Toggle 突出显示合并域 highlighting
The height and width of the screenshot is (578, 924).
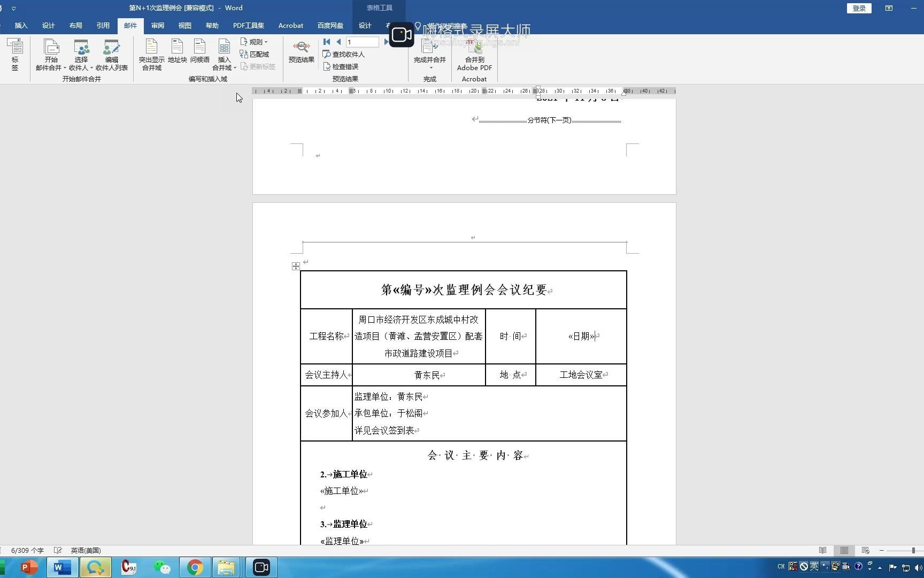click(x=151, y=54)
